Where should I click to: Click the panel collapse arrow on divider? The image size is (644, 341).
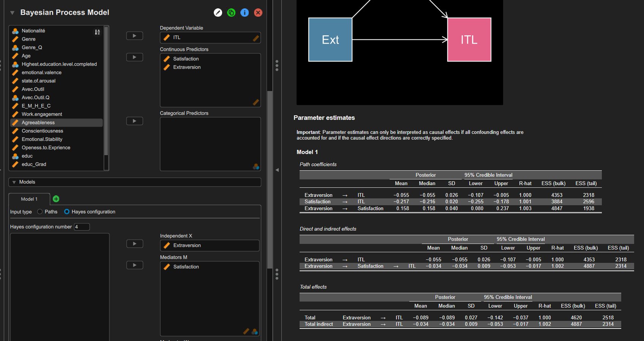[x=277, y=170]
